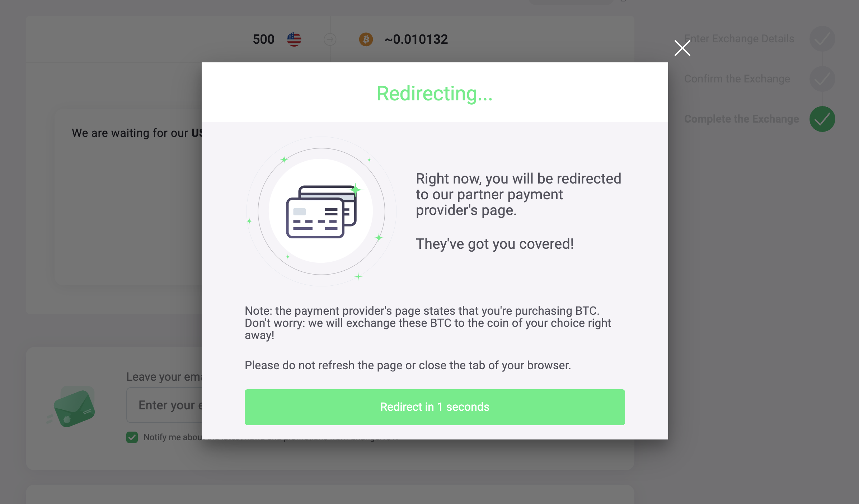Click the Enter your email input field
This screenshot has width=859, height=504.
[x=164, y=405]
